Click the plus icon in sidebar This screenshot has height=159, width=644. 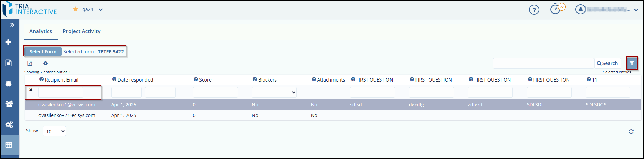pos(9,42)
